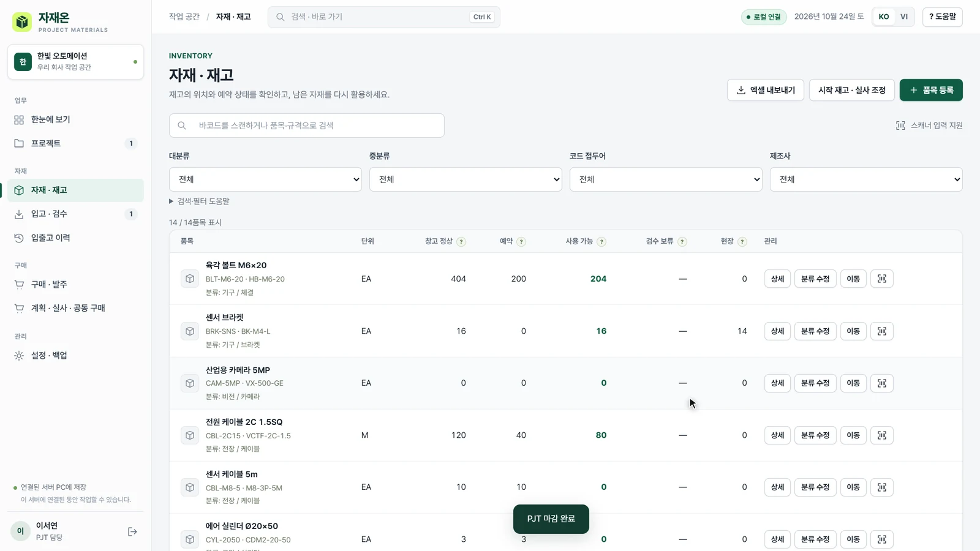The height and width of the screenshot is (551, 980).
Task: Click 분류 수정 for 센서 브라켓
Action: coord(815,331)
